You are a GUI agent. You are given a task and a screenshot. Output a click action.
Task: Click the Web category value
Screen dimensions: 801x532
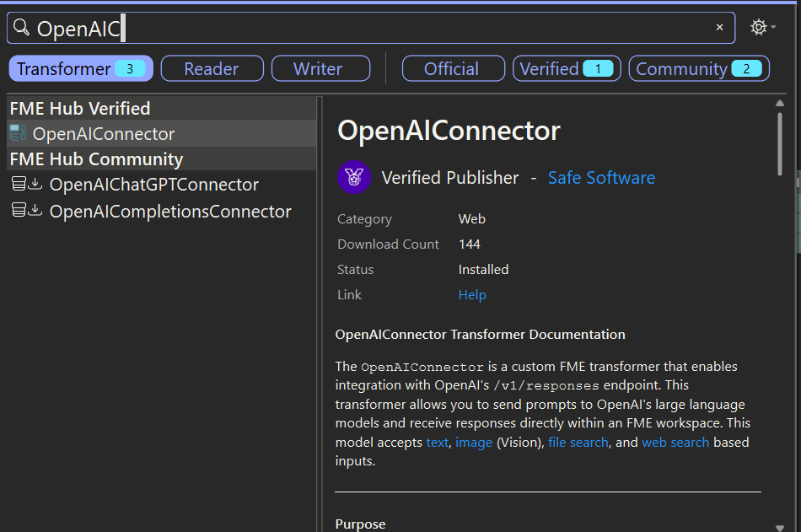tap(471, 218)
